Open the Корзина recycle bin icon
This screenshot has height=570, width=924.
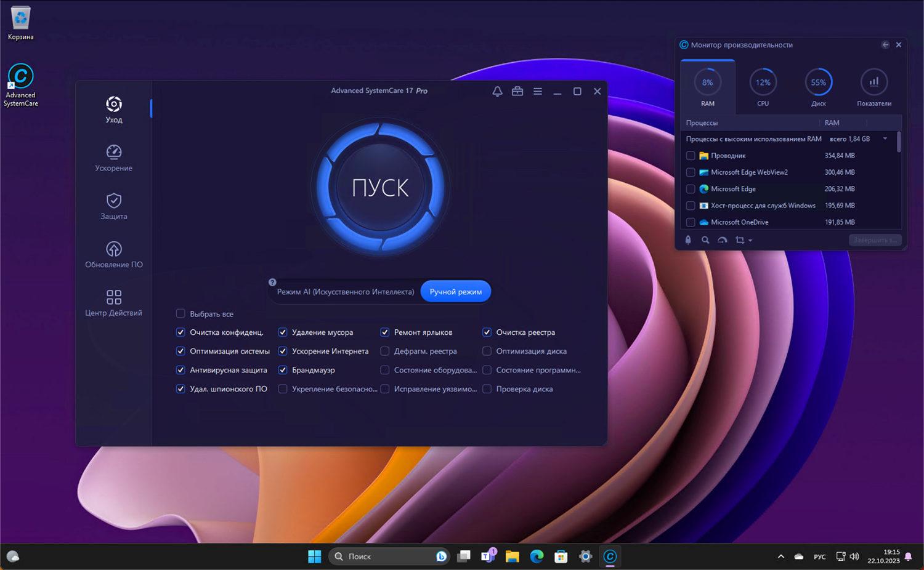(x=21, y=23)
